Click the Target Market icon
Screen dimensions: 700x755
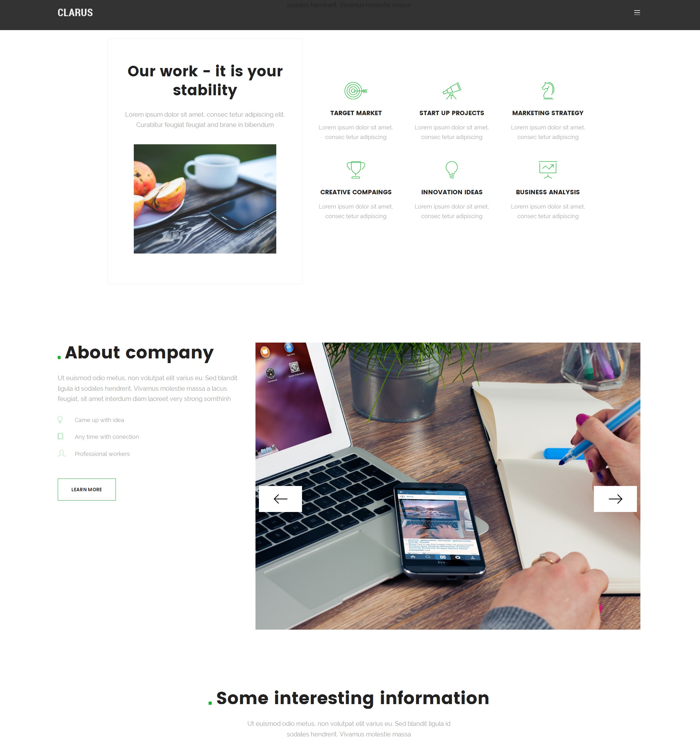coord(356,90)
